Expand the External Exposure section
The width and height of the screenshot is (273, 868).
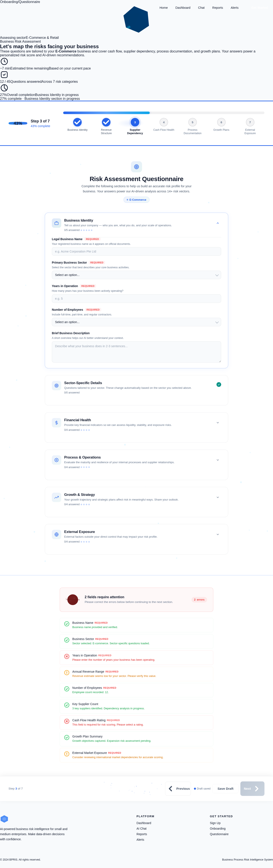pos(218,534)
